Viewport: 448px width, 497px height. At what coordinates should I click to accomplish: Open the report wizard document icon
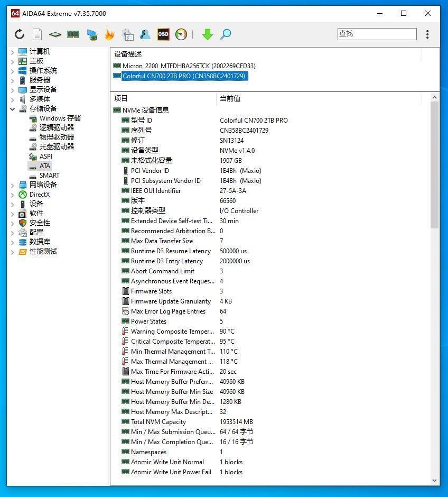(37, 34)
